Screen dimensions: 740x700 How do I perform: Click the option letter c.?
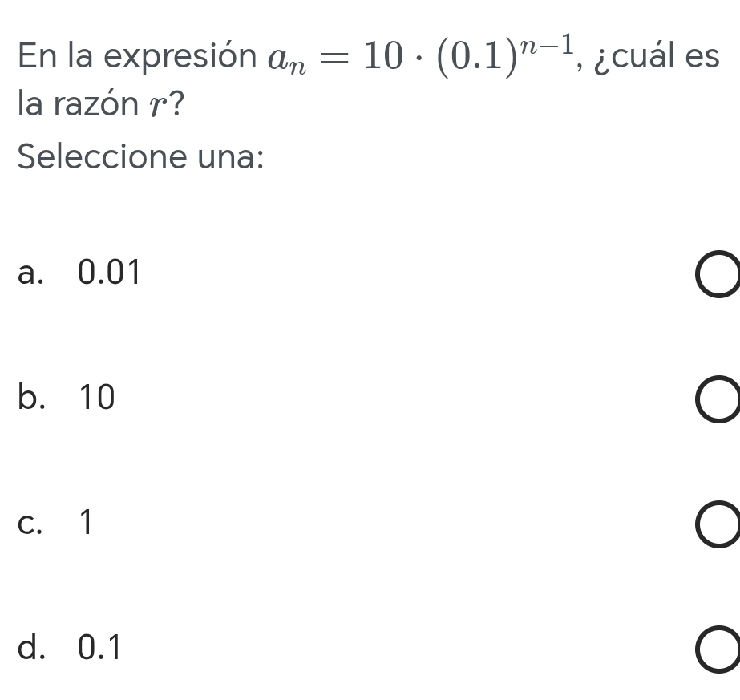[x=29, y=524]
